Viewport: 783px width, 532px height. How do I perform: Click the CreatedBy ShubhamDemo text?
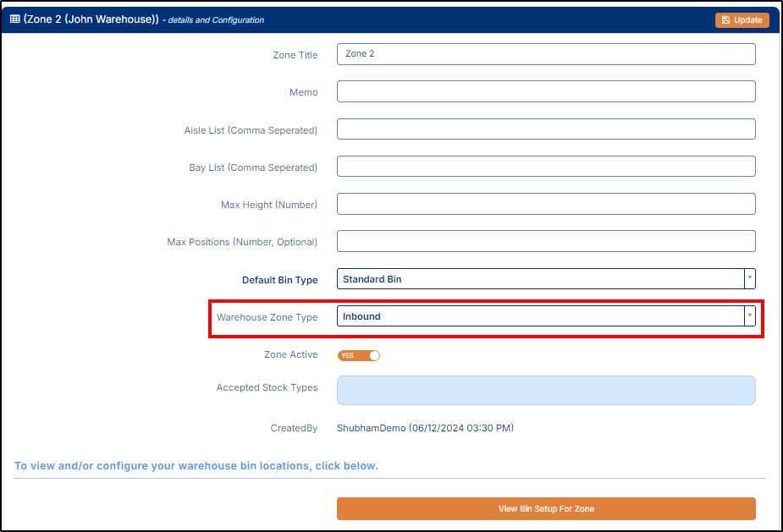pyautogui.click(x=425, y=428)
